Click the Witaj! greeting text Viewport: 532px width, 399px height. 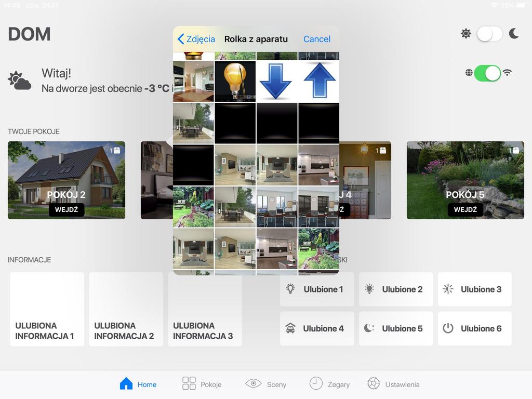56,73
